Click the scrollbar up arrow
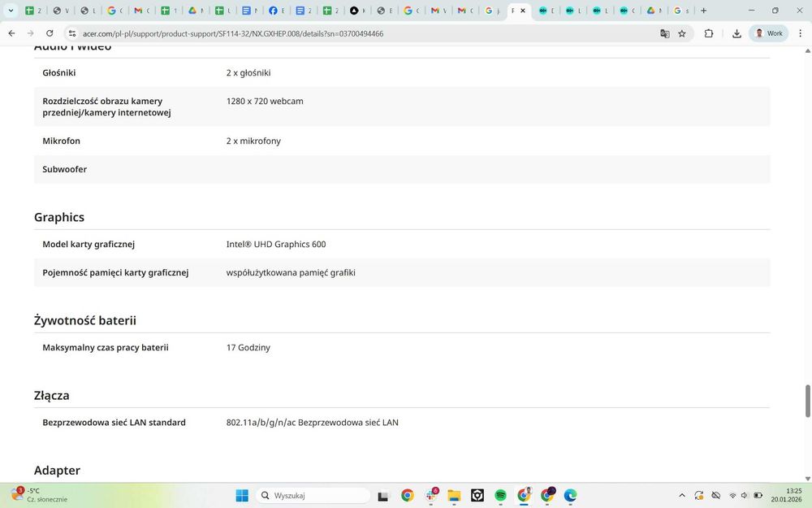This screenshot has height=508, width=812. coord(807,50)
